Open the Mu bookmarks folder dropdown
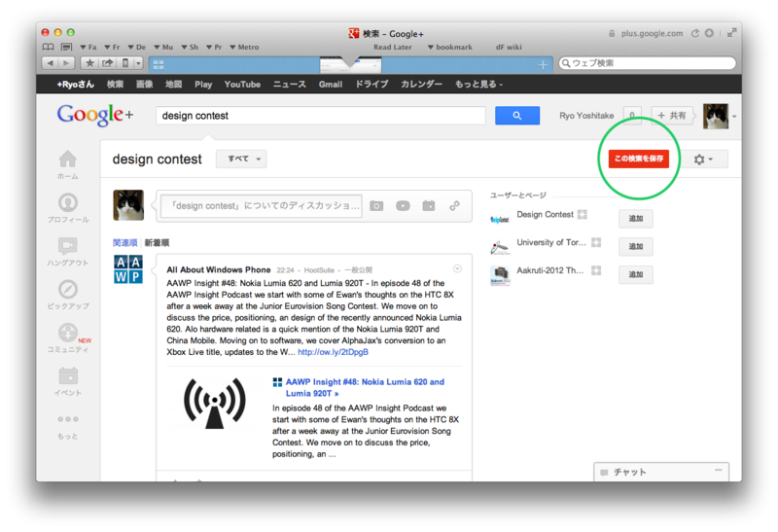Screen dimensions: 778x532 (163, 47)
